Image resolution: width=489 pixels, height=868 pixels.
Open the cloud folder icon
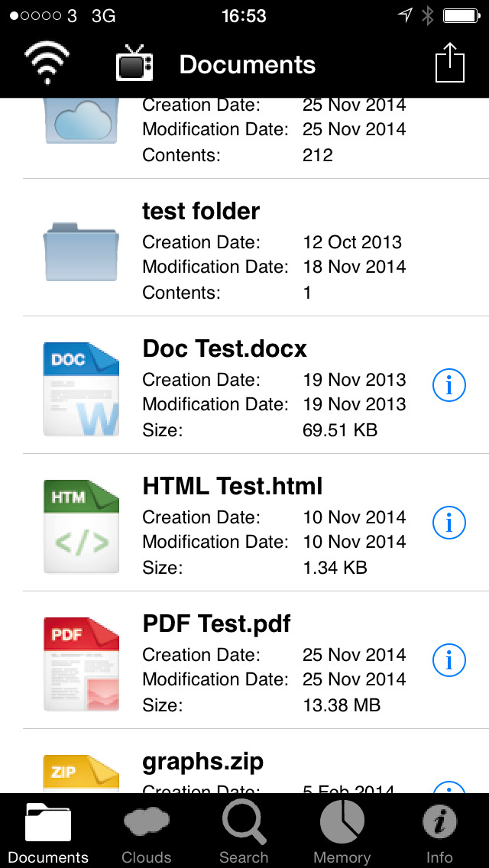click(82, 121)
